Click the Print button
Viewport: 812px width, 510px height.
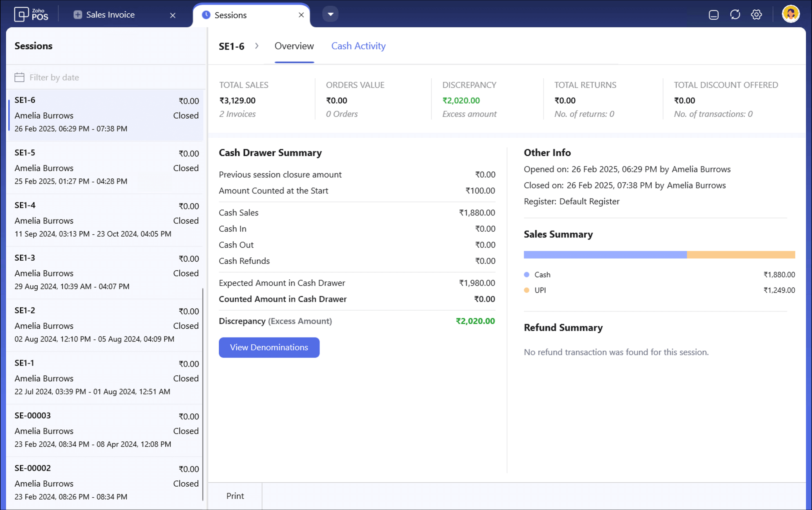pyautogui.click(x=235, y=495)
